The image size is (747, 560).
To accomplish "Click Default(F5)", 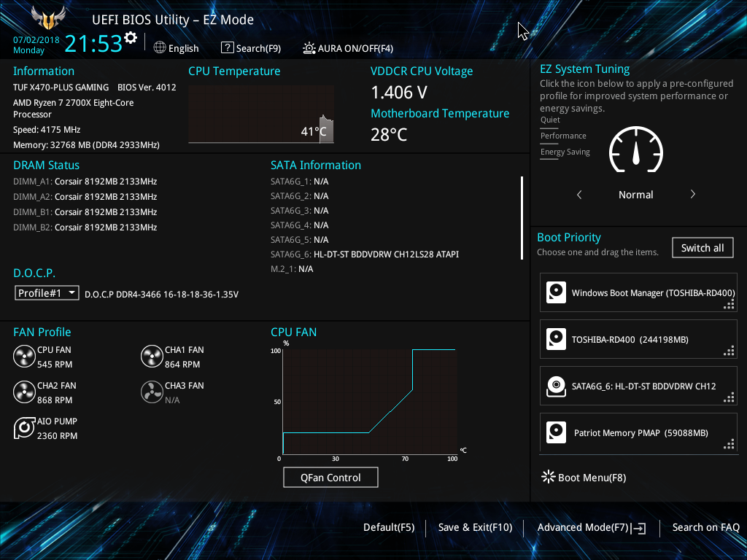I will 389,527.
